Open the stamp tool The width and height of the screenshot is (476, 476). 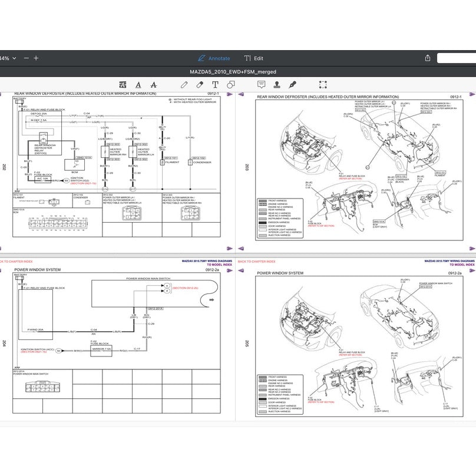(x=276, y=85)
